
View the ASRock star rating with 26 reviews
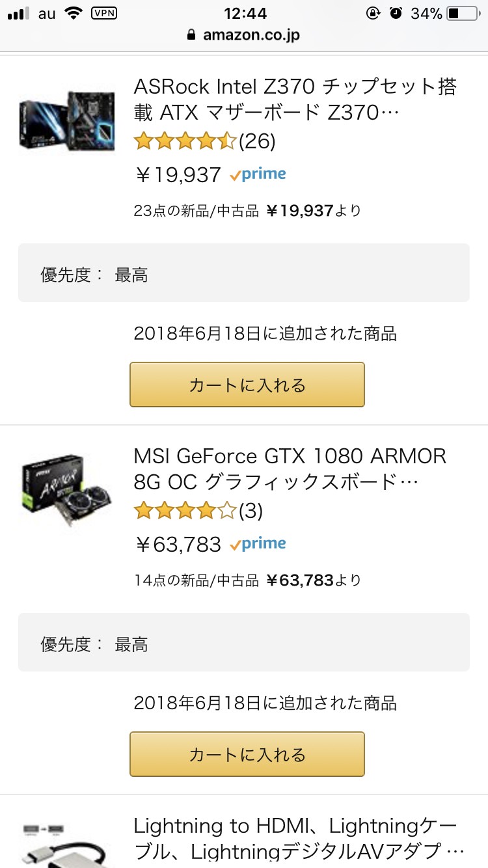(204, 141)
